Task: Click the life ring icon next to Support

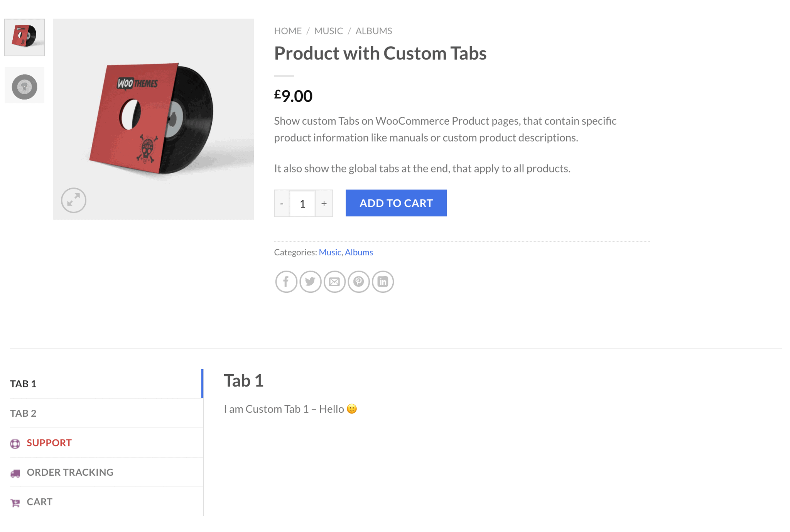Action: tap(15, 444)
